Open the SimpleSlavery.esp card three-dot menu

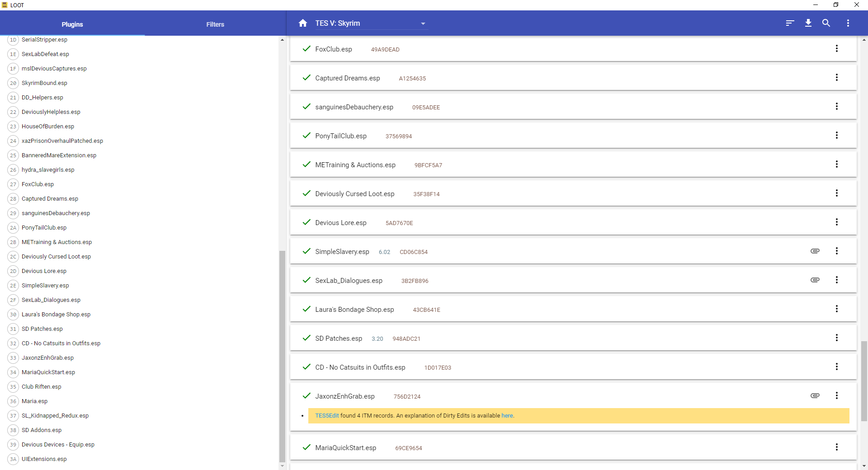click(837, 251)
